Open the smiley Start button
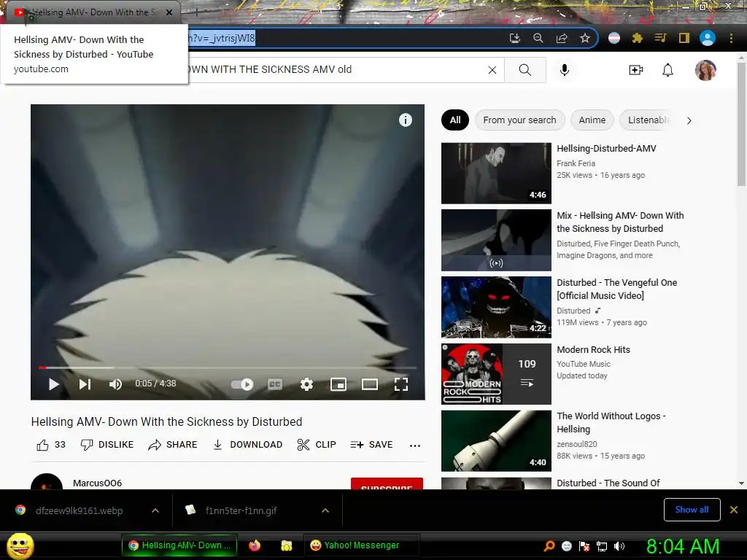747x560 pixels. coord(20,545)
